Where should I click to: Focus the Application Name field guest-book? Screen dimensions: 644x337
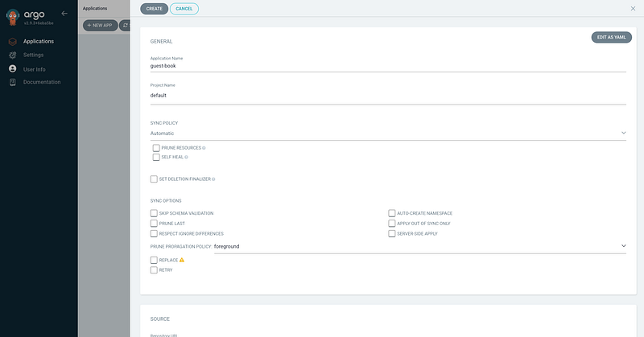point(388,66)
